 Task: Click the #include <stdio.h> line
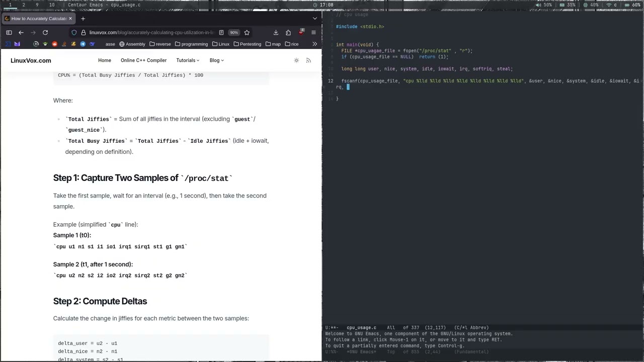[x=360, y=27]
